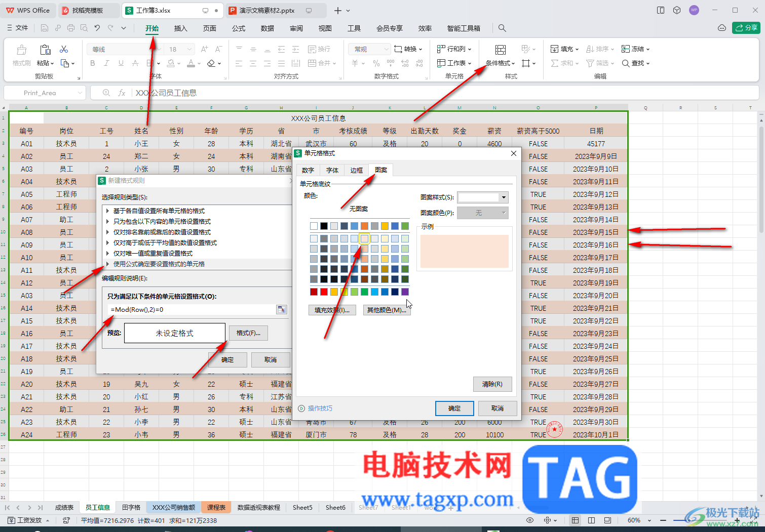Pick the highlighted light peach color swatch
Screen dimensions: 765x532
[x=364, y=238]
